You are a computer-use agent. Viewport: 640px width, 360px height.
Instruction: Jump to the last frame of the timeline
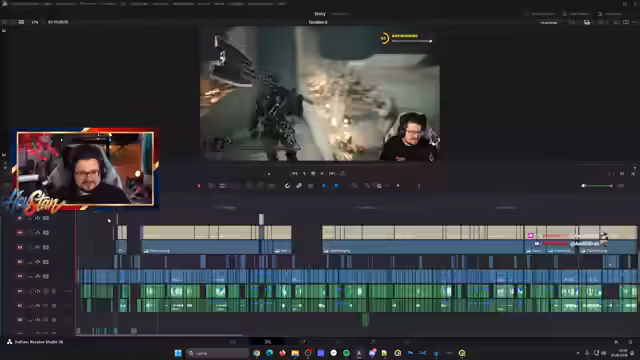click(x=332, y=173)
